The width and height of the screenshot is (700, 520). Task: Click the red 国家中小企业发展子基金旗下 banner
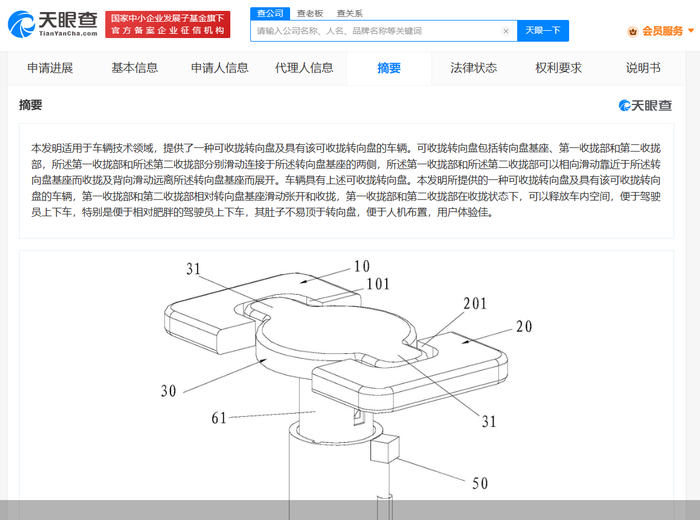168,25
